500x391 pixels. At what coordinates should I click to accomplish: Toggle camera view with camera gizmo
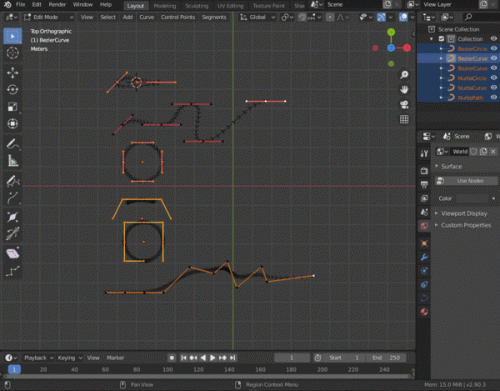(404, 104)
